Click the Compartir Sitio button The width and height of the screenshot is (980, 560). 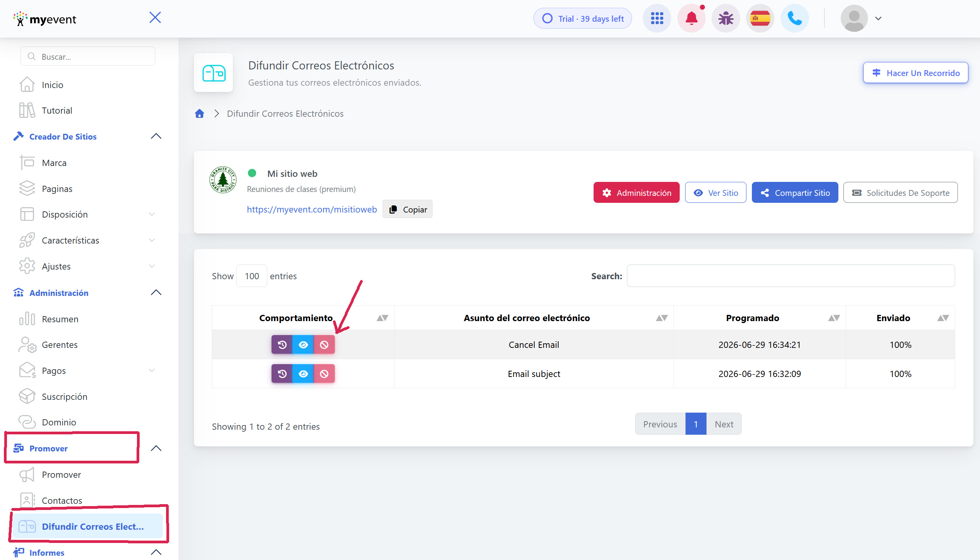tap(795, 193)
